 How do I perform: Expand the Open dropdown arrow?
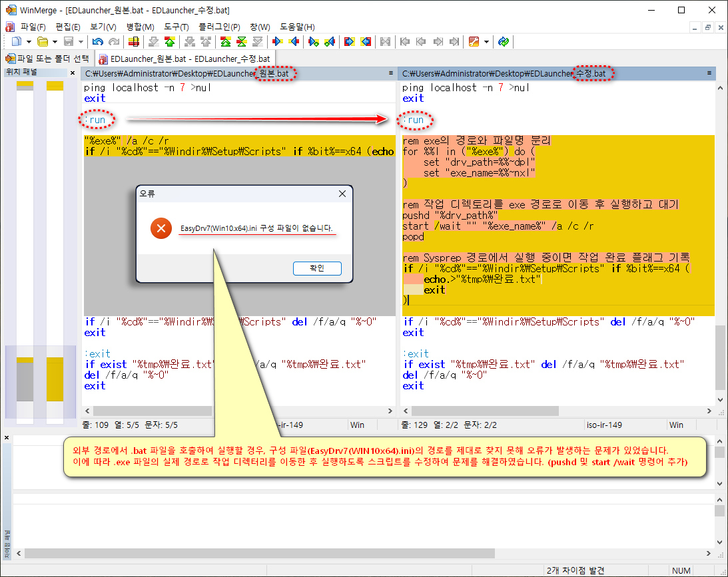(55, 42)
